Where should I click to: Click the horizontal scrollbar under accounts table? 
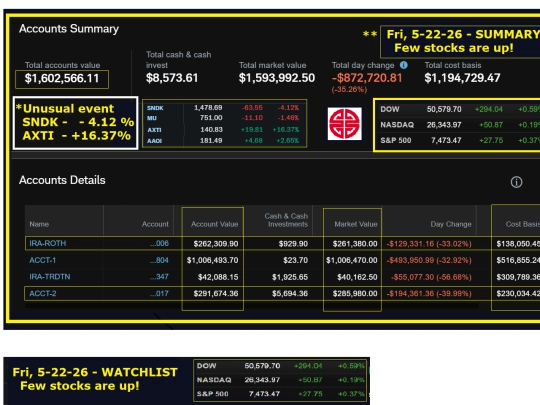click(x=251, y=305)
